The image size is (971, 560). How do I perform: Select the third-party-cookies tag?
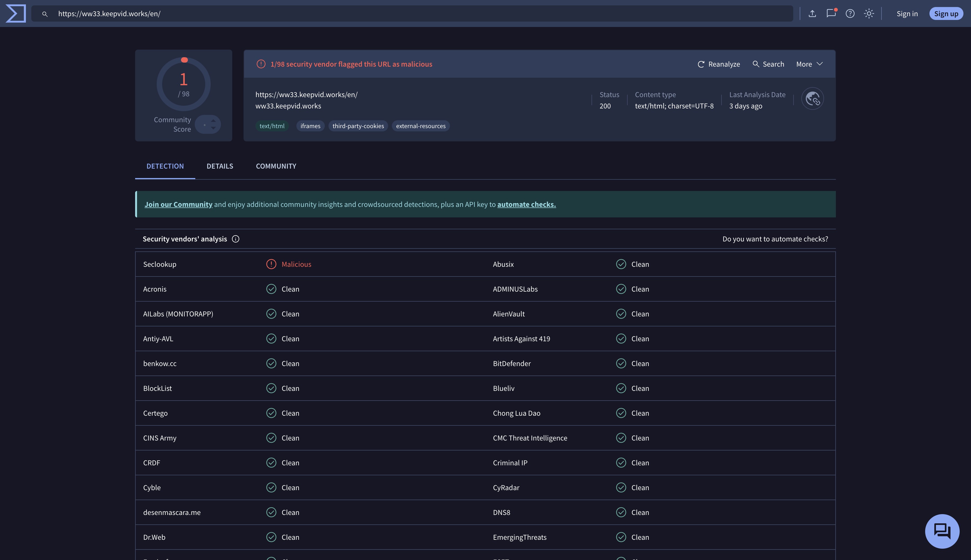pyautogui.click(x=358, y=126)
